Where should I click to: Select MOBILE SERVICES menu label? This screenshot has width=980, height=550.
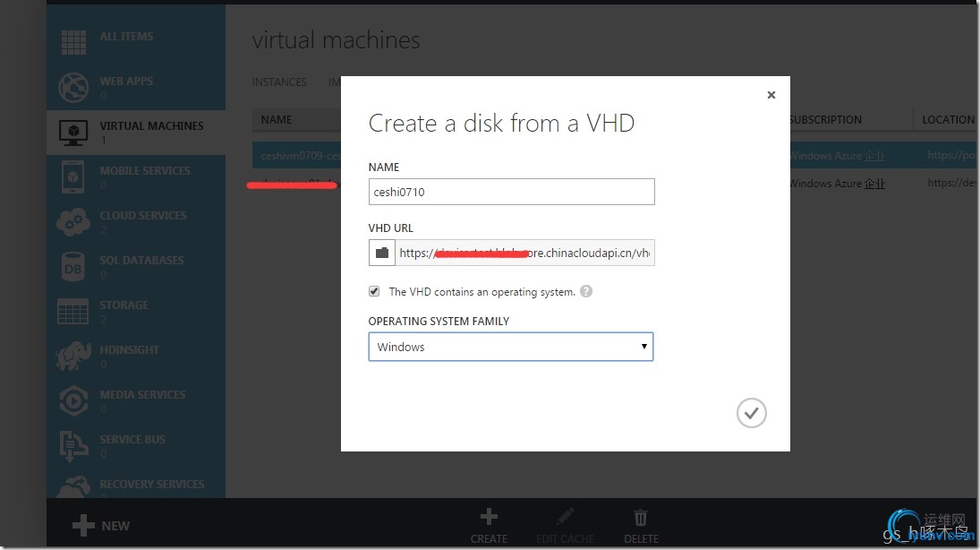[145, 170]
